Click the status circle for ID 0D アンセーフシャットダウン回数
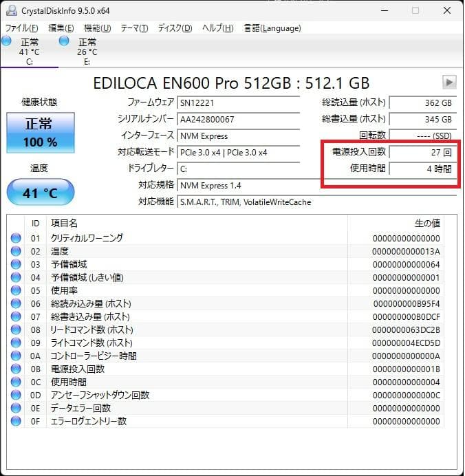This screenshot has width=465, height=476. (16, 395)
